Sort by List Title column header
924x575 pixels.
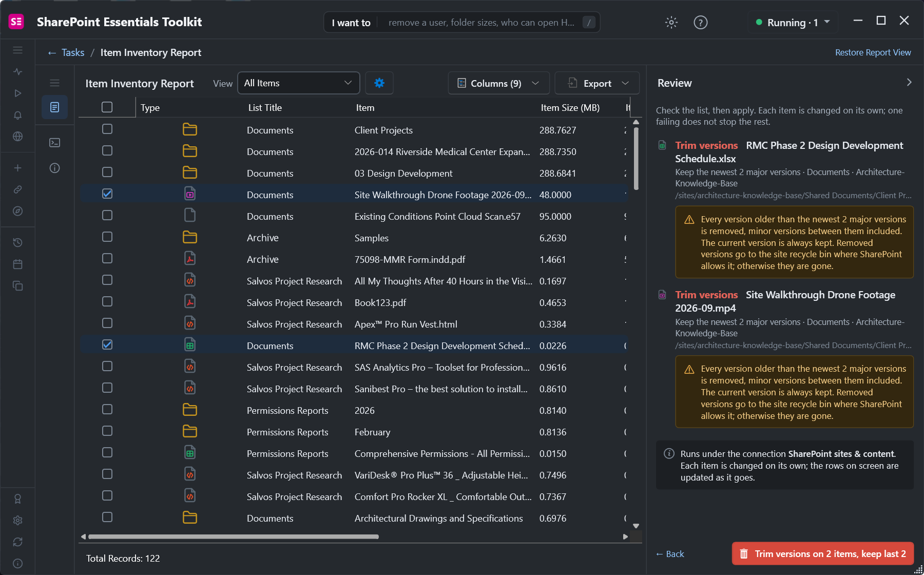pos(265,108)
